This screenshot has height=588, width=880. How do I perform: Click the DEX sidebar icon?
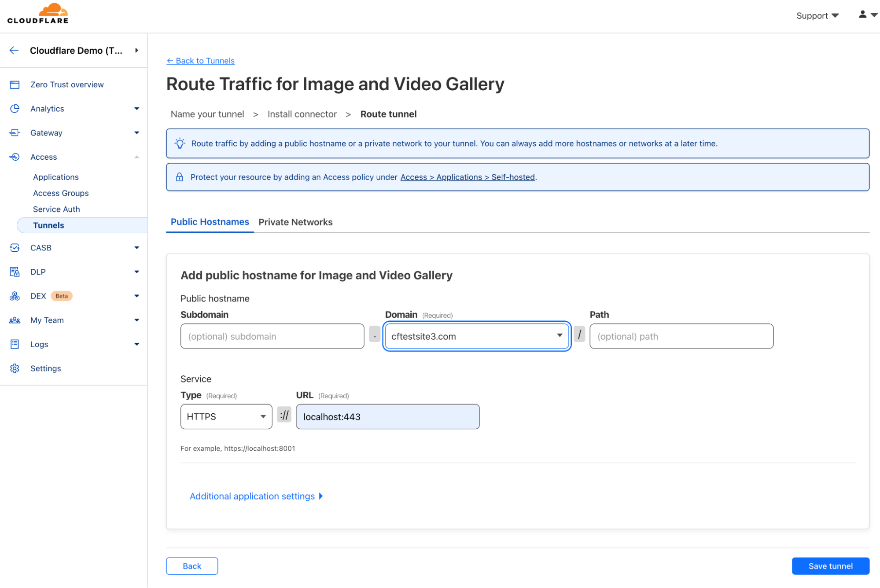coord(15,295)
